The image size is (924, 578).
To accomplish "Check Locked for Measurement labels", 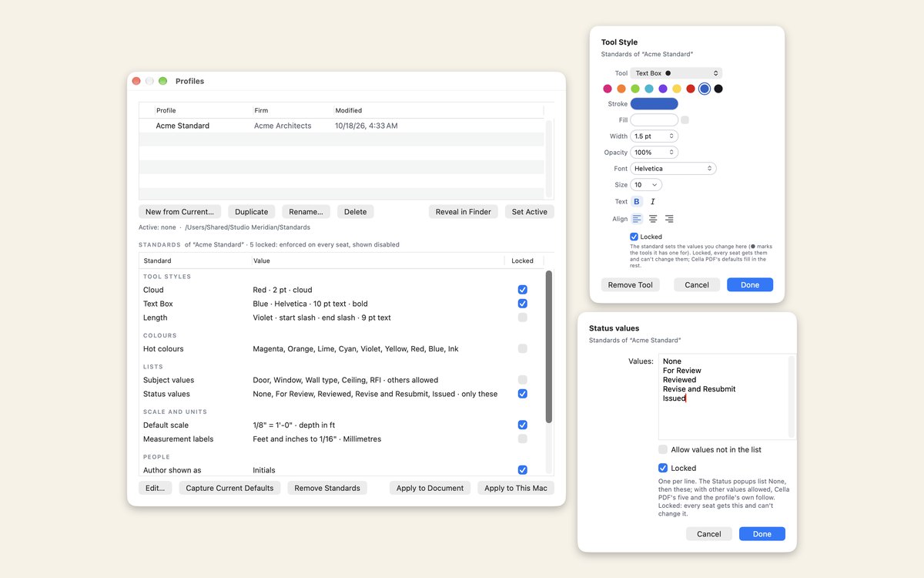I will tap(523, 439).
